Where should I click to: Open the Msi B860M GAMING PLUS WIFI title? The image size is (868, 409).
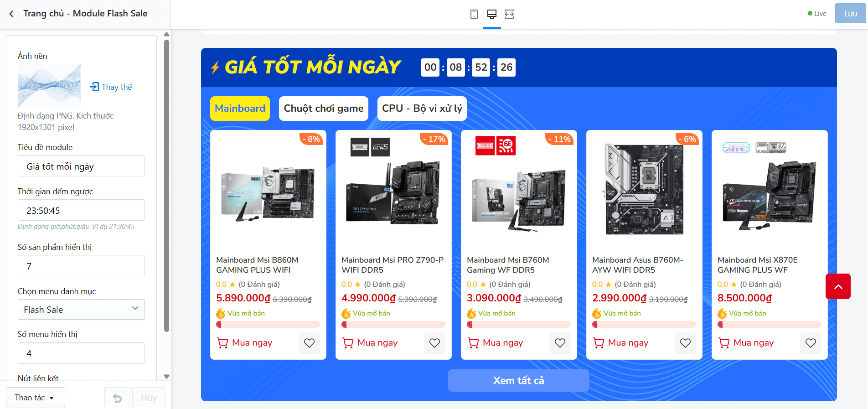[257, 265]
